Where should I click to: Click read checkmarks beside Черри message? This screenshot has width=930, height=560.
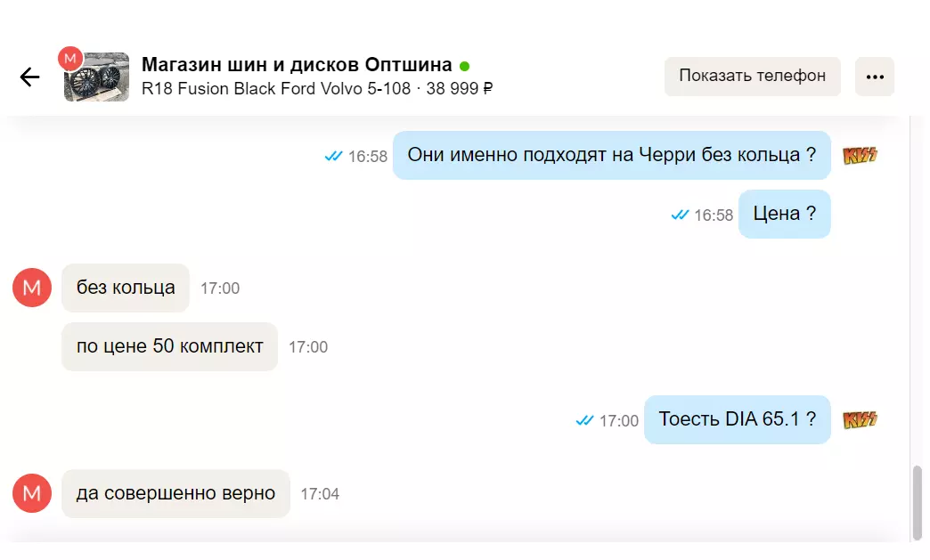click(333, 157)
